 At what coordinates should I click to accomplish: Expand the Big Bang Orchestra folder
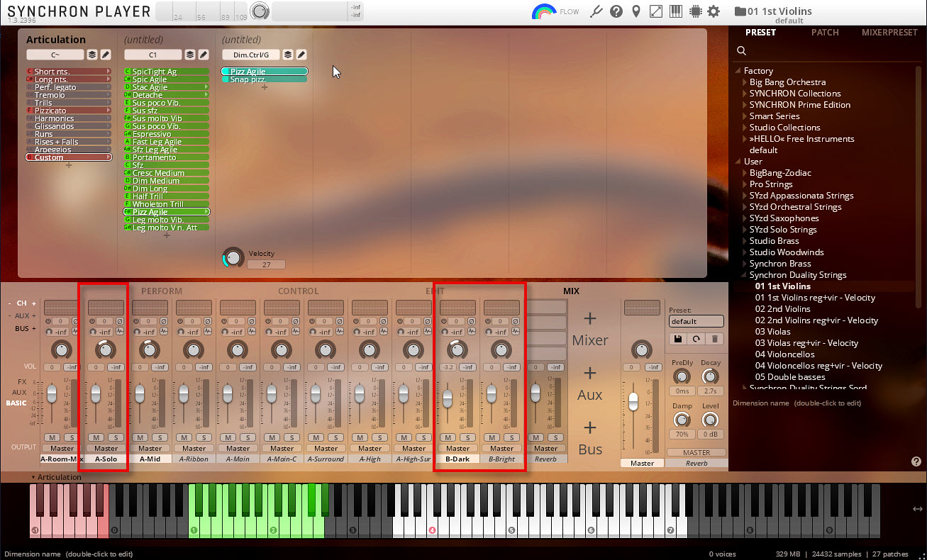745,82
